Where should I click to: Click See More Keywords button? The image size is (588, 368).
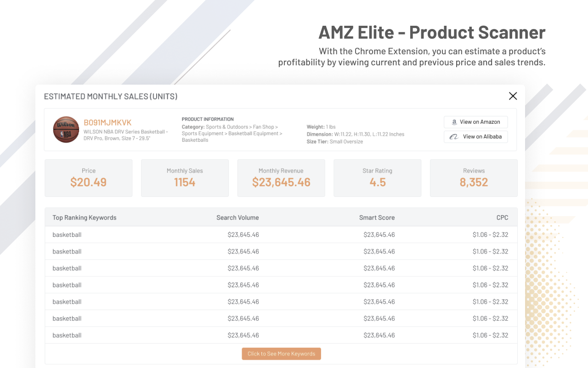(x=281, y=354)
